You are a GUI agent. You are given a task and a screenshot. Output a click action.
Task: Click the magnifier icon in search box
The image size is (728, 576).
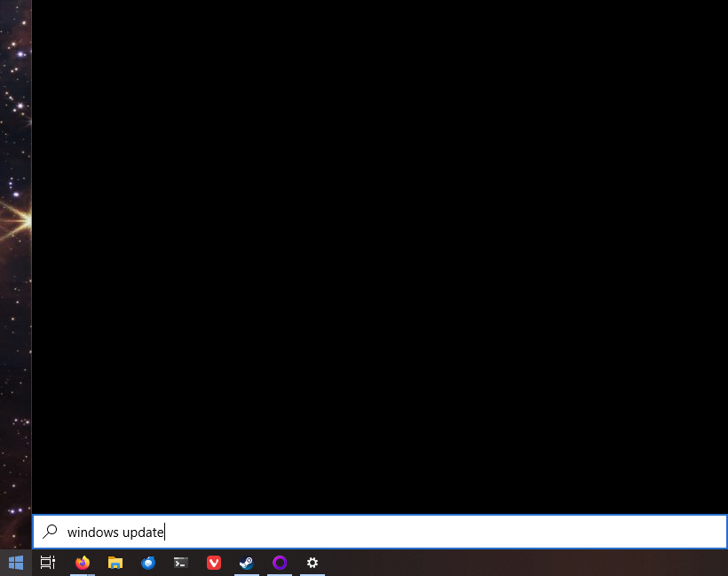(50, 532)
